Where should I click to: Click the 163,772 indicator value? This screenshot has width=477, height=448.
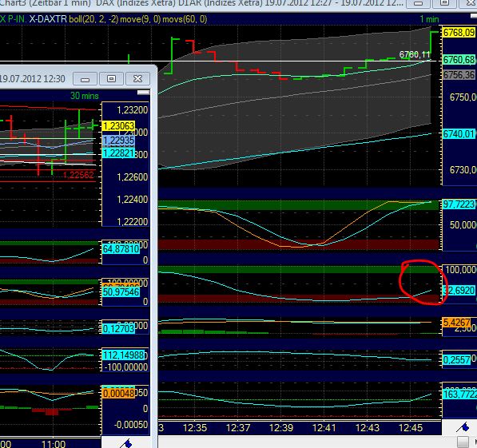pyautogui.click(x=459, y=394)
